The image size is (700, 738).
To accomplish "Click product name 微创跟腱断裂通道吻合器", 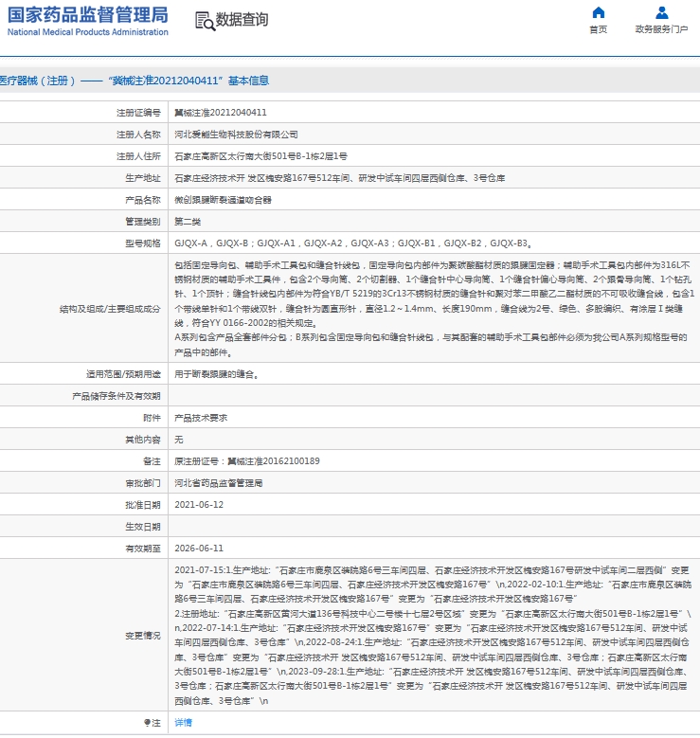I will point(224,200).
